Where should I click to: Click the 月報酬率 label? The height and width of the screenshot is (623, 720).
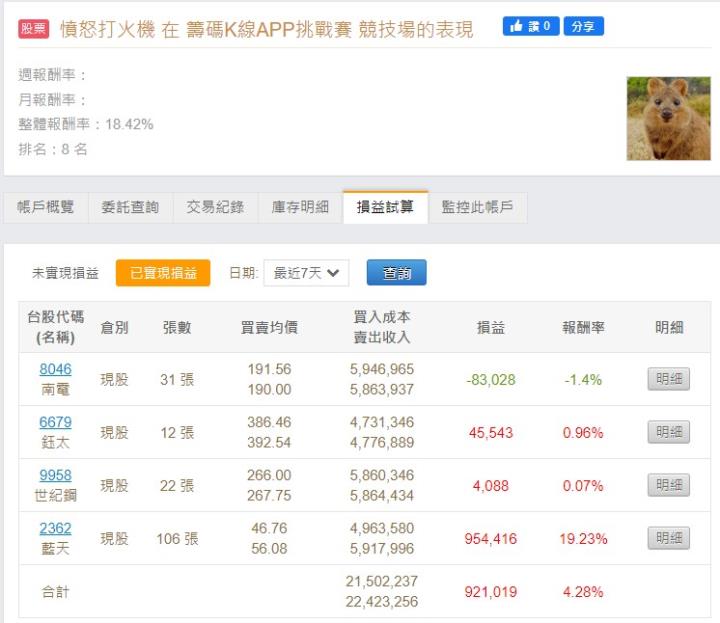tap(52, 100)
